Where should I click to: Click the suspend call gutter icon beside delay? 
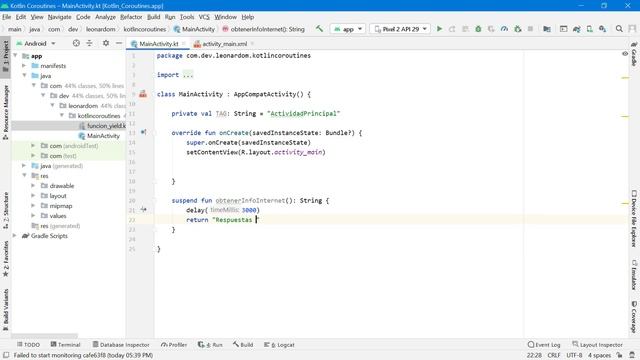(x=143, y=209)
